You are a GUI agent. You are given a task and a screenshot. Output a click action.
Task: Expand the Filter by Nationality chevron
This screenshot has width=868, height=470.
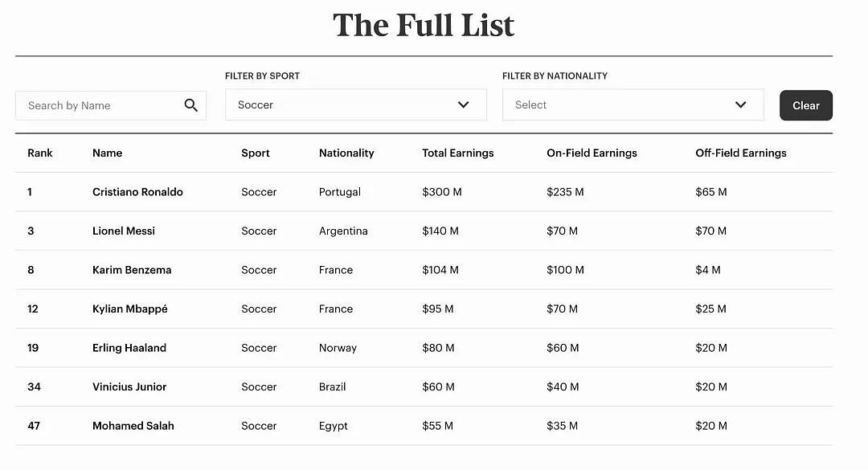(741, 104)
